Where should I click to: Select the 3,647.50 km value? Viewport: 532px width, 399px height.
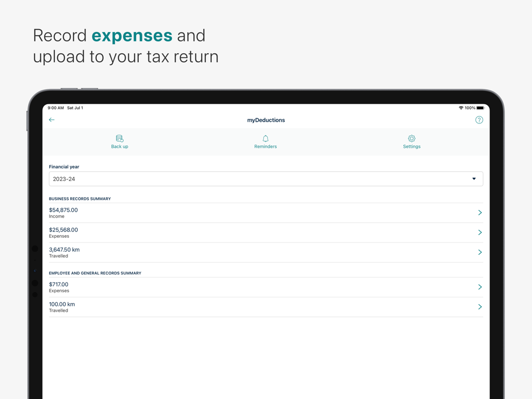(64, 250)
